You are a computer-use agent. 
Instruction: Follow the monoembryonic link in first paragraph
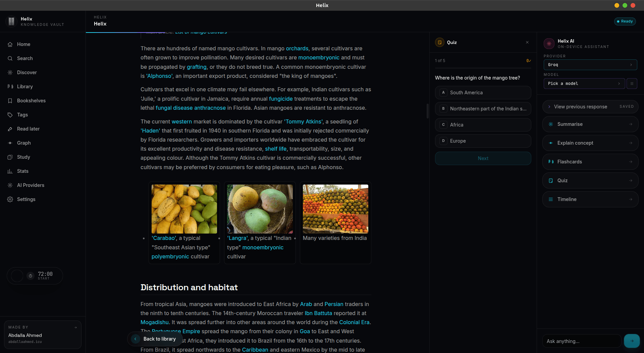pyautogui.click(x=319, y=57)
